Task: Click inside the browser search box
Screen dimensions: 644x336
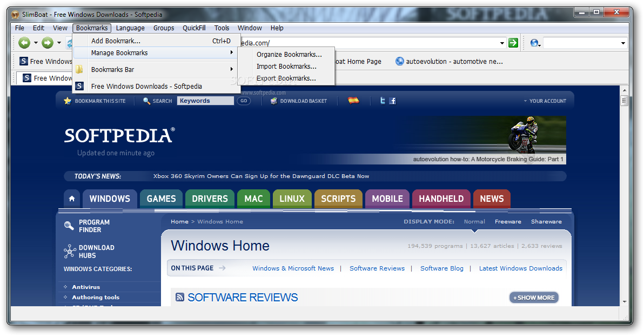Action: click(581, 43)
